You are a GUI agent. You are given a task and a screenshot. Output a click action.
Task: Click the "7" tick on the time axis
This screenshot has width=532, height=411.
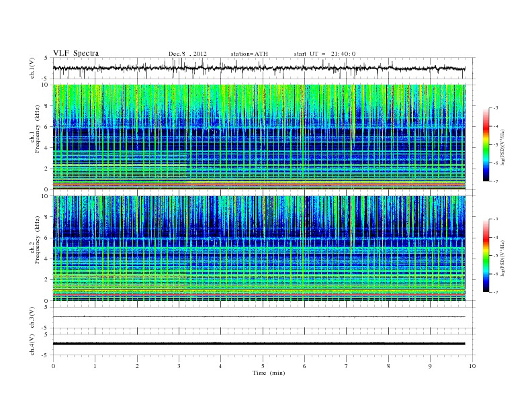[347, 366]
